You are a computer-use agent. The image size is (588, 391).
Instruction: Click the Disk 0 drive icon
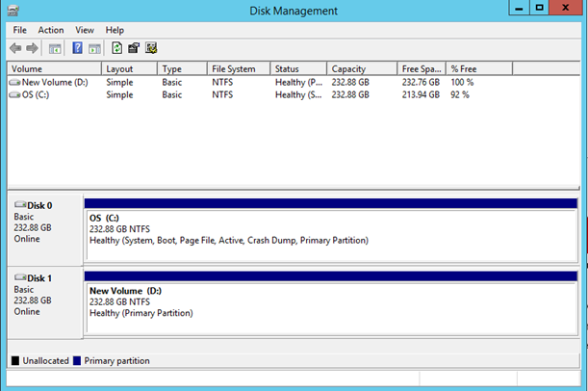pos(20,204)
